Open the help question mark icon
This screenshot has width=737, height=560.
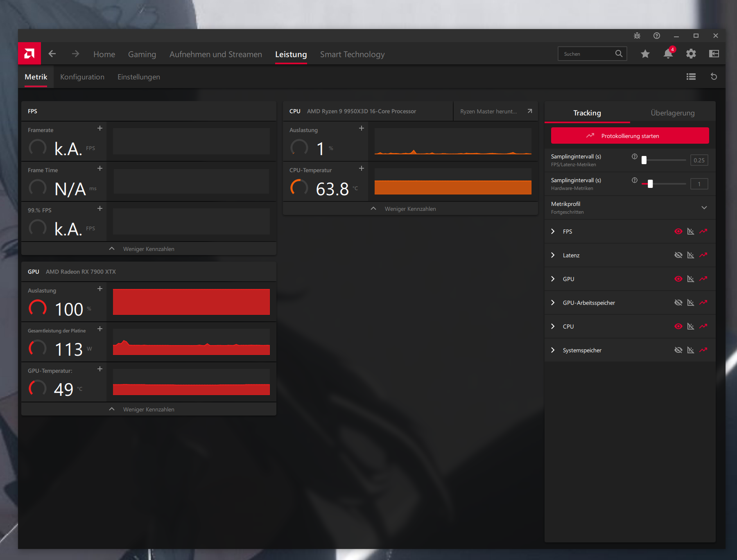pos(657,36)
